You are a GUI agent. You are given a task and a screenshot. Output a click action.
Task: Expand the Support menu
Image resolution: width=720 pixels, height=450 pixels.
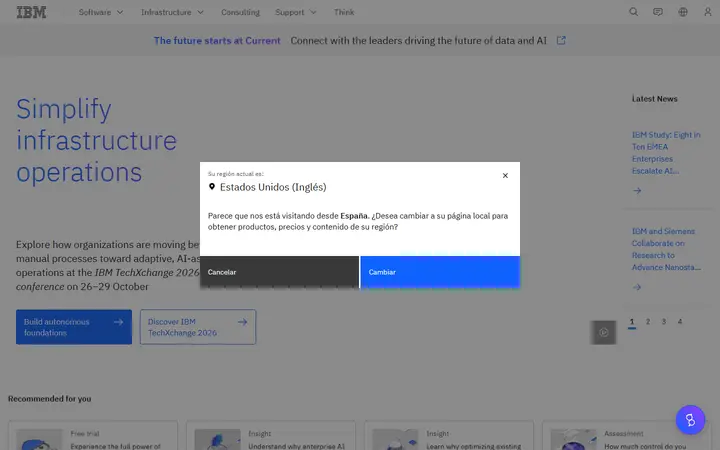[296, 12]
